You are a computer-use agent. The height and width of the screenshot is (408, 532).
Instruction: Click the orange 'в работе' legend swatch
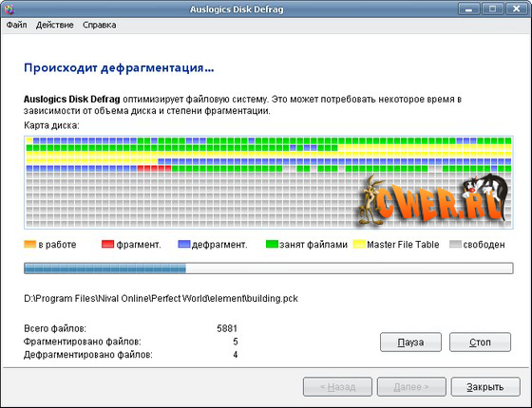pyautogui.click(x=29, y=245)
